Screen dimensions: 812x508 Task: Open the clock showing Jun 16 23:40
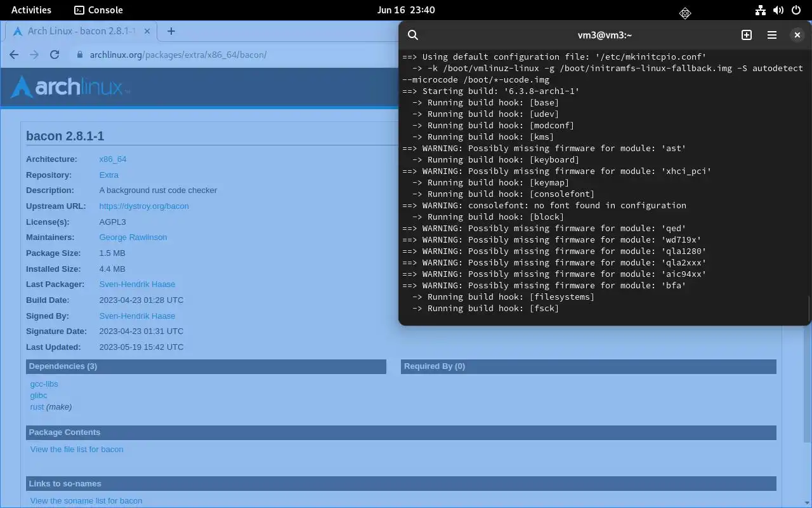(405, 10)
